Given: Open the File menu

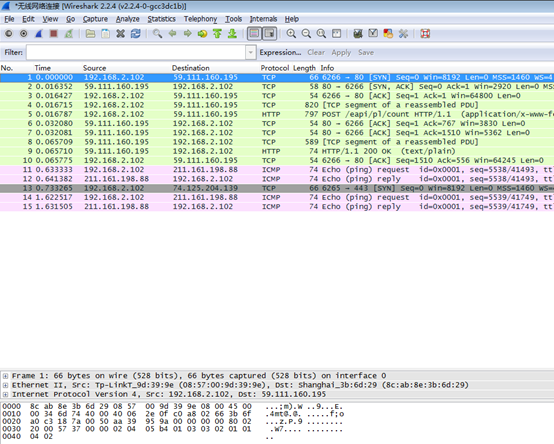Looking at the screenshot, I should click(9, 19).
